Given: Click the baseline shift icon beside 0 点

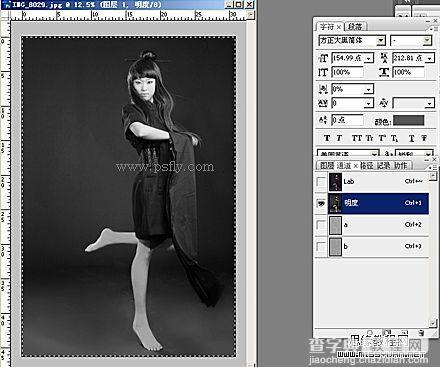Looking at the screenshot, I should pyautogui.click(x=323, y=120).
